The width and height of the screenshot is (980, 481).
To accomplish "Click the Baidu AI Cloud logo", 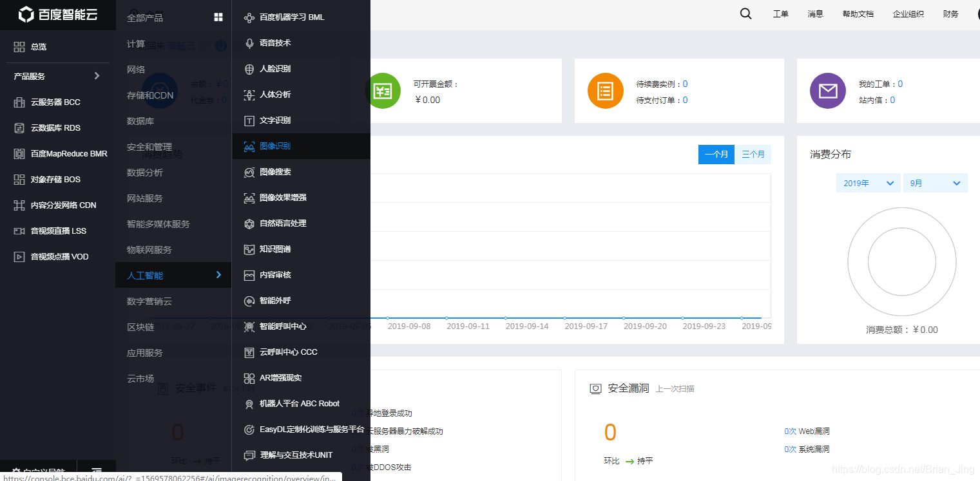I will point(58,14).
